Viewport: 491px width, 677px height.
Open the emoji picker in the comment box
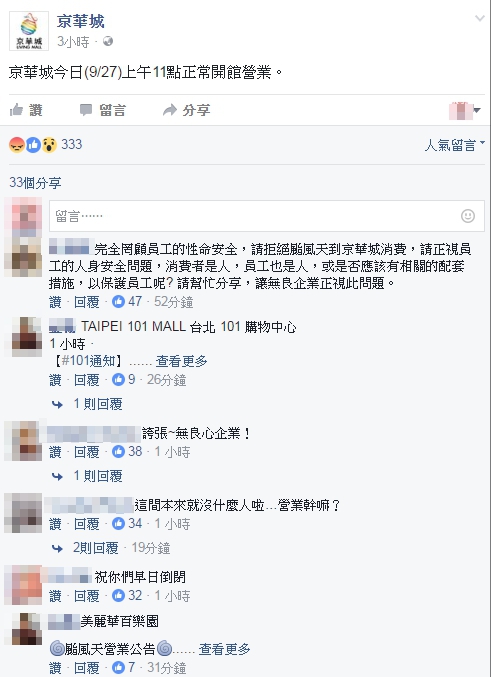coord(468,216)
